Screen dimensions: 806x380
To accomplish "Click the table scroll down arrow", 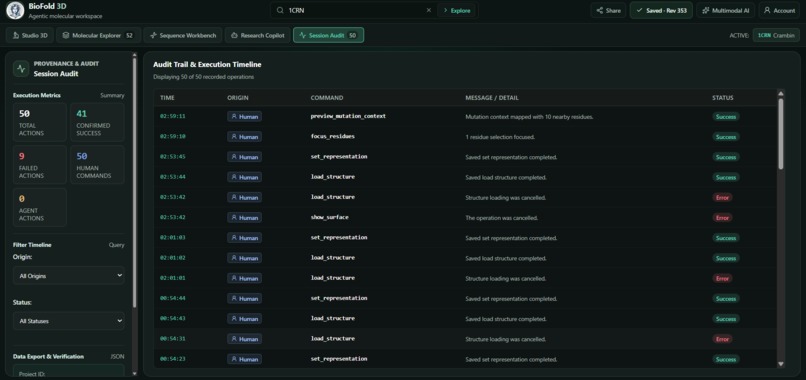I will tap(781, 364).
